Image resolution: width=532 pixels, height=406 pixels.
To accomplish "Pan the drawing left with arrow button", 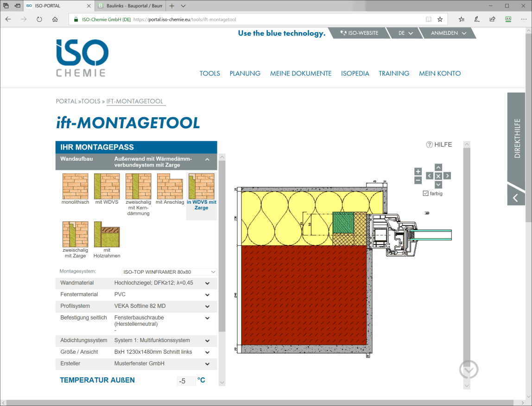I will pos(430,176).
